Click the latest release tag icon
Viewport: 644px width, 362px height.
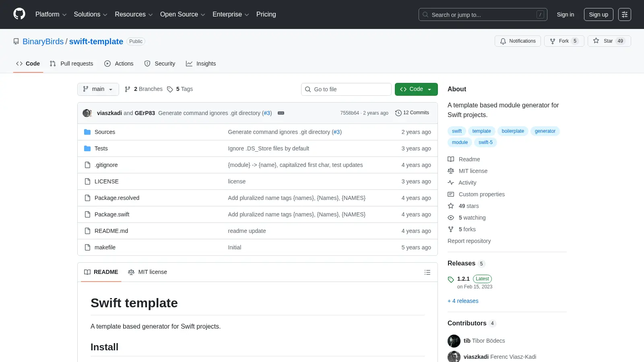coord(451,280)
